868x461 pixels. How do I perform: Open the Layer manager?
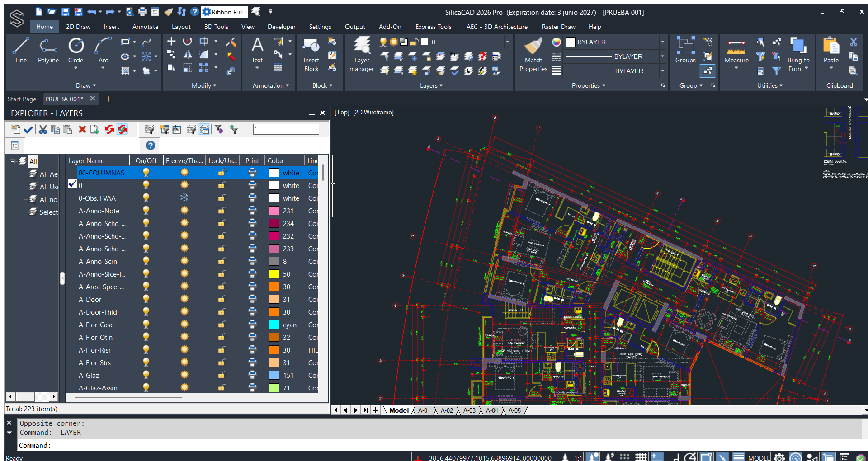click(362, 55)
